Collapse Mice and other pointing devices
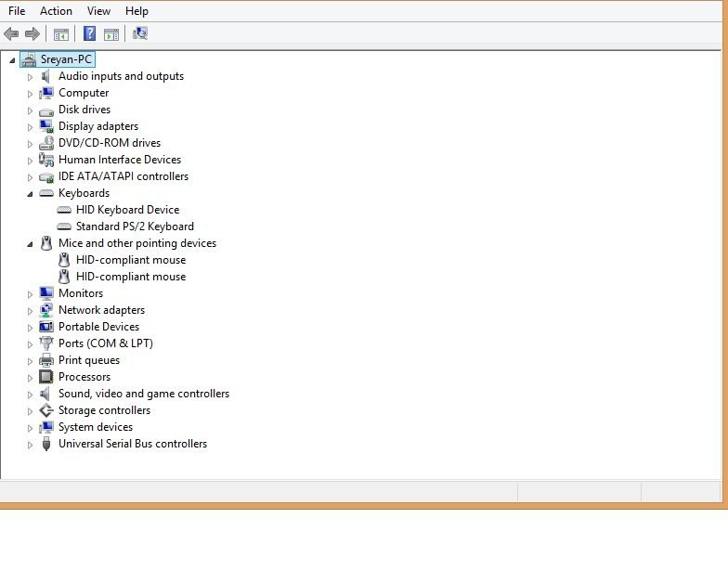Viewport: 728px width, 570px height. tap(30, 244)
